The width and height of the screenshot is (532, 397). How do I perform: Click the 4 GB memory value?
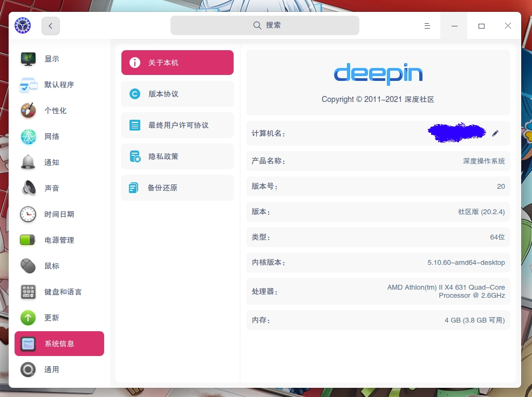[x=475, y=320]
